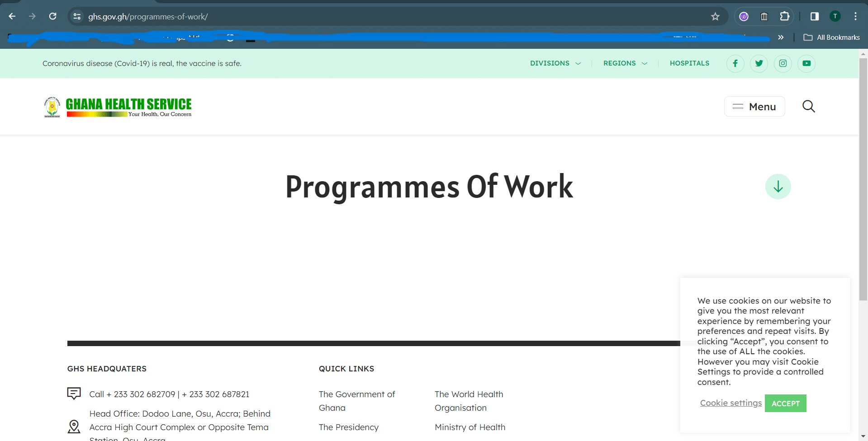Accept cookies with the ACCEPT button
868x441 pixels.
pyautogui.click(x=785, y=403)
